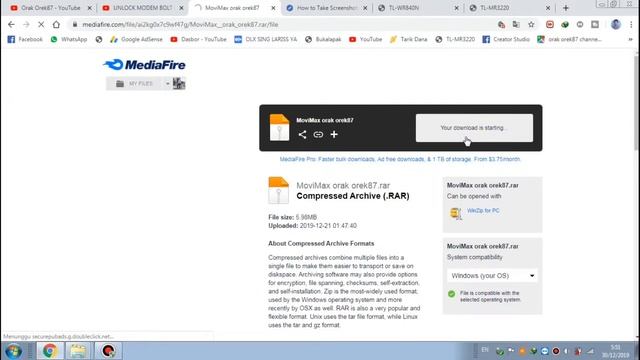Switch to the Orak Orek87 - YouTube tab
This screenshot has width=640, height=360.
[51, 8]
